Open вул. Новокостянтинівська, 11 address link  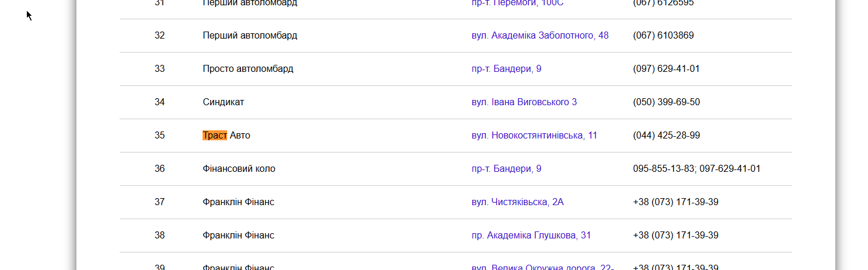pyautogui.click(x=534, y=136)
